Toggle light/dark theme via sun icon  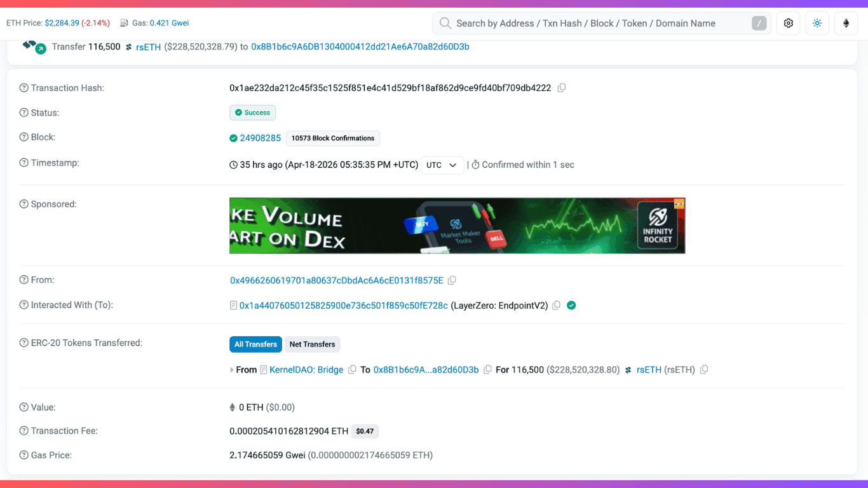coord(817,22)
